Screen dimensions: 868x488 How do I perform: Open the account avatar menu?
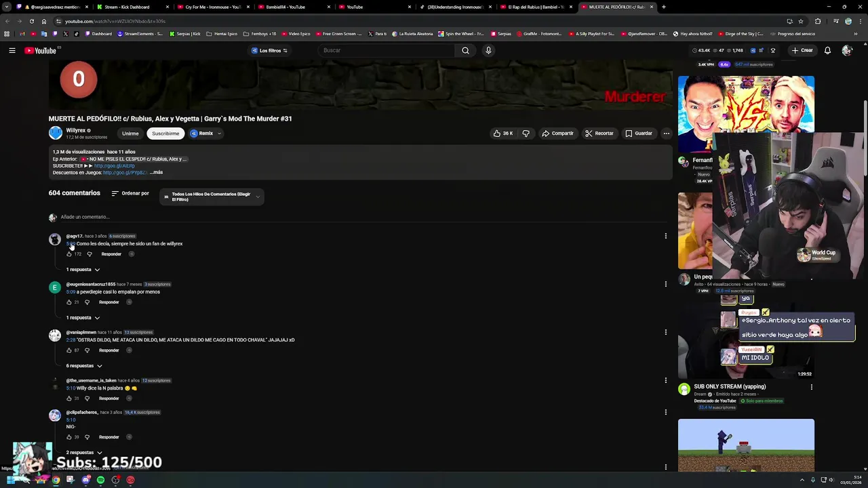point(846,50)
